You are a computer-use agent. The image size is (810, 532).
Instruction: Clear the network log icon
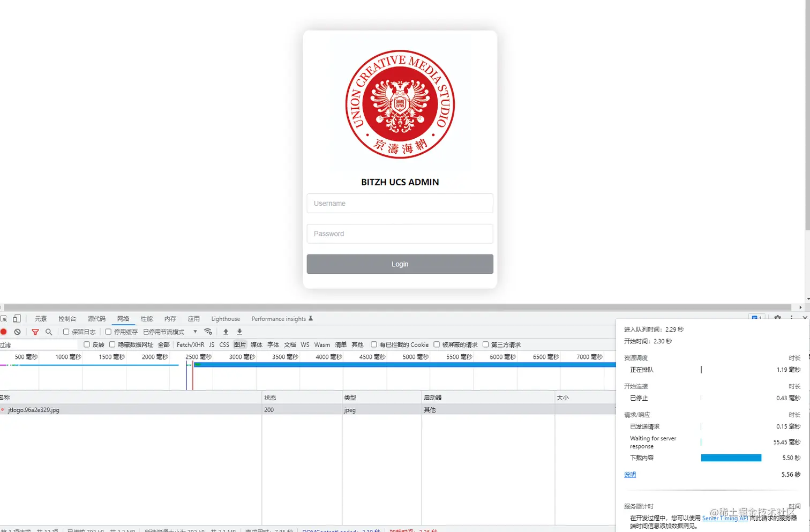tap(17, 332)
